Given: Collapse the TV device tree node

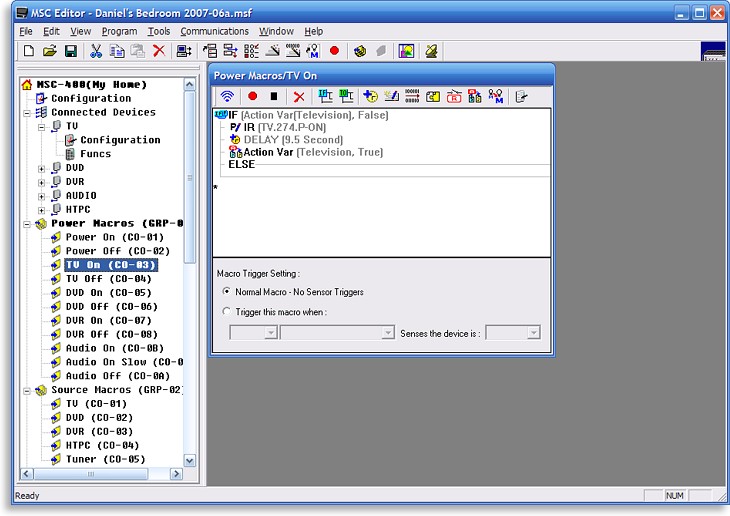Looking at the screenshot, I should coord(42,127).
